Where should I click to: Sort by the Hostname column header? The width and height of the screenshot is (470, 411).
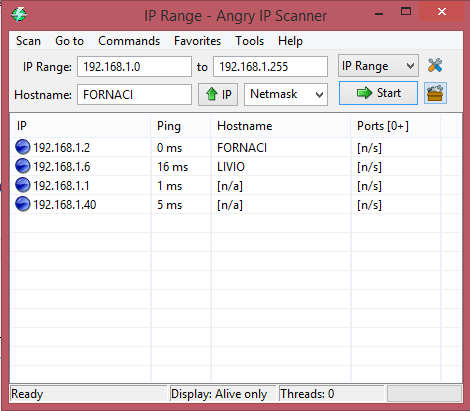tap(281, 126)
